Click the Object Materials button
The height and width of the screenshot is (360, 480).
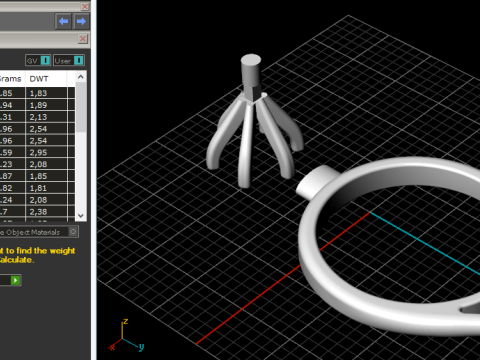click(x=39, y=232)
